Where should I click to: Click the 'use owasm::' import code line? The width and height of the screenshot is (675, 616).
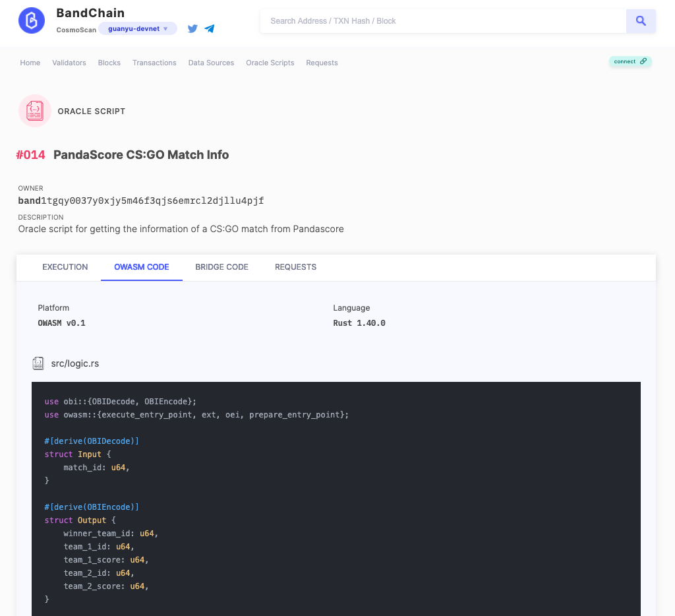coord(196,415)
